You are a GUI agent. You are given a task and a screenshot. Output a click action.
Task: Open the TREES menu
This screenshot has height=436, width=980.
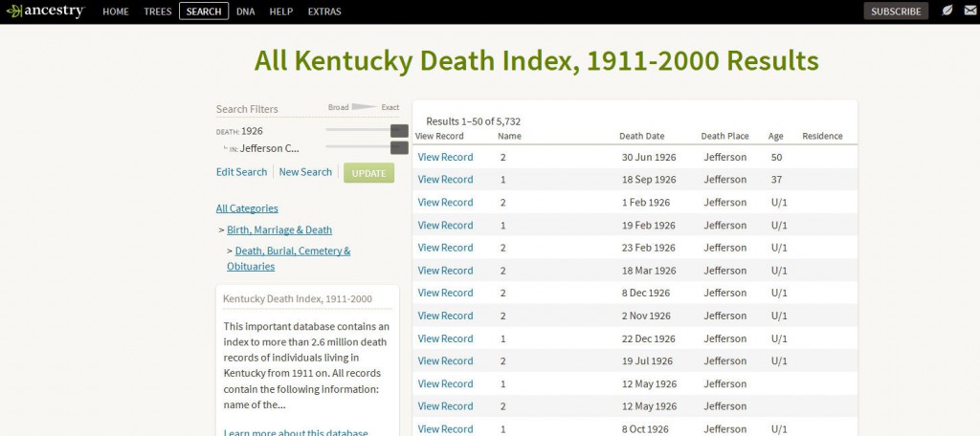click(158, 11)
